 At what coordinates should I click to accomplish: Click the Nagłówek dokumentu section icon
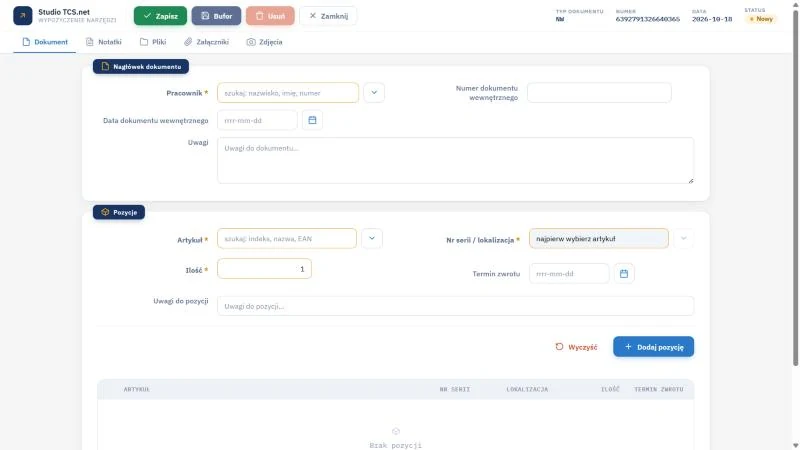tap(105, 66)
